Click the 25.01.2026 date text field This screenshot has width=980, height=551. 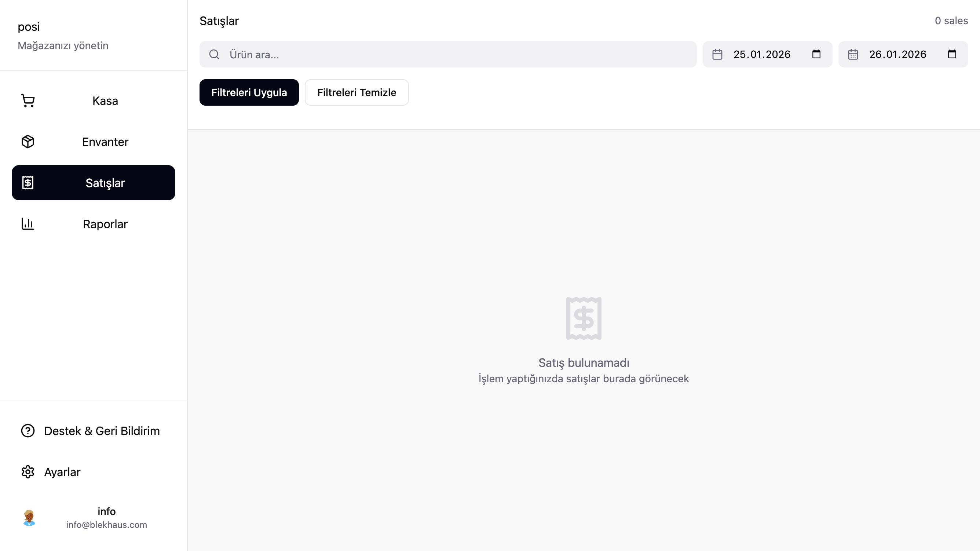(762, 54)
